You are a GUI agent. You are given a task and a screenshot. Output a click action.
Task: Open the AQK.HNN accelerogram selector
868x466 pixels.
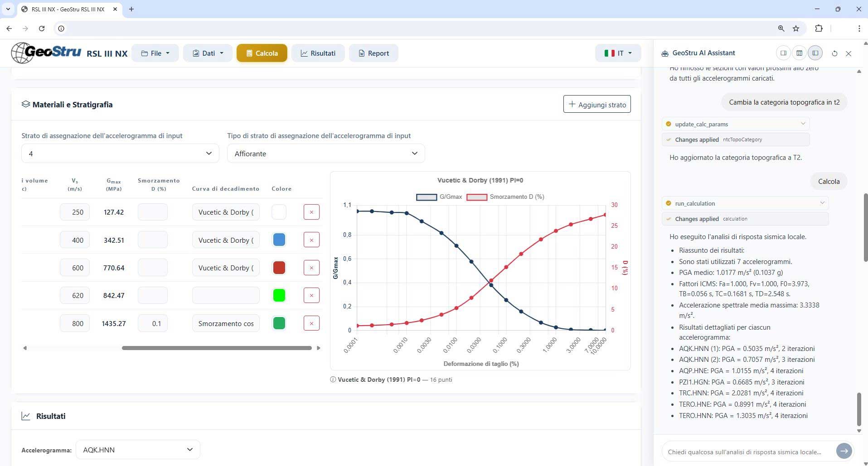[138, 450]
